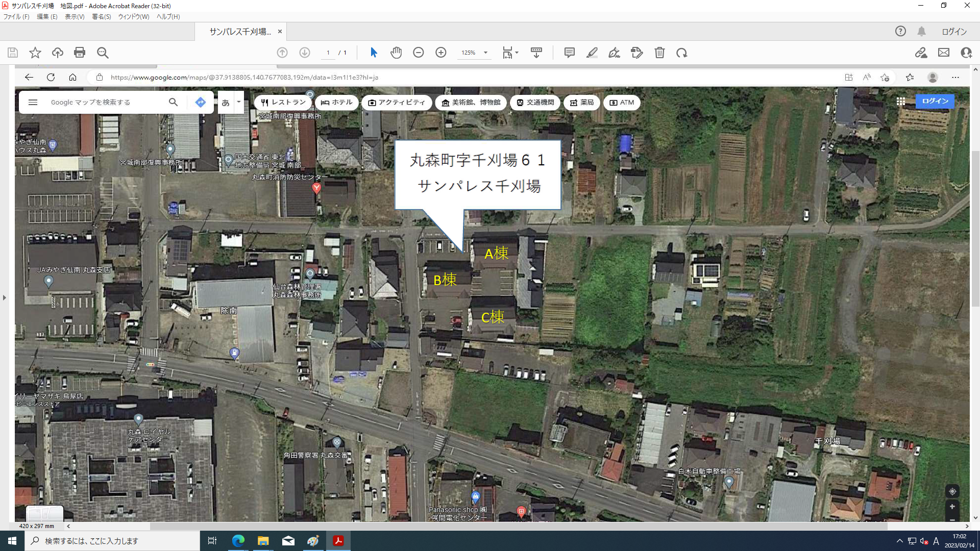Open the 署名(S) menu
This screenshot has width=980, height=551.
click(x=102, y=17)
